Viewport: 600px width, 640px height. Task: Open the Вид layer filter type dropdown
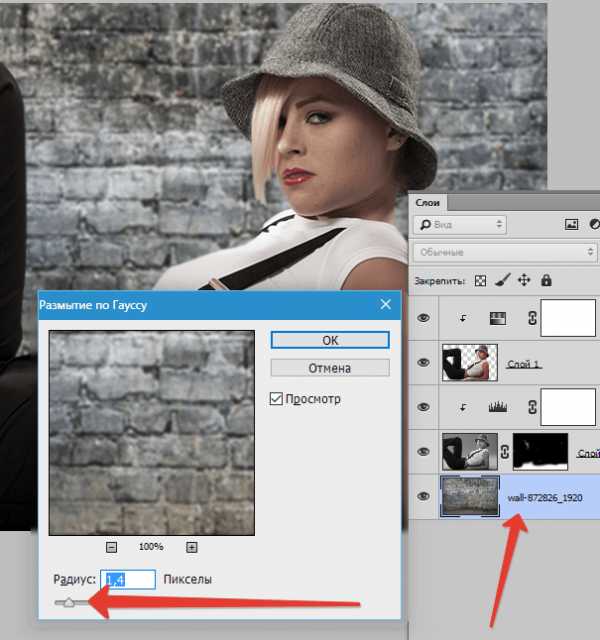[460, 224]
